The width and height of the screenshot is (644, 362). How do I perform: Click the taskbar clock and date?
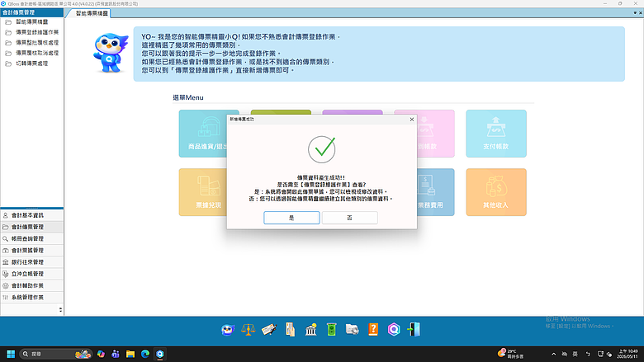click(x=628, y=354)
